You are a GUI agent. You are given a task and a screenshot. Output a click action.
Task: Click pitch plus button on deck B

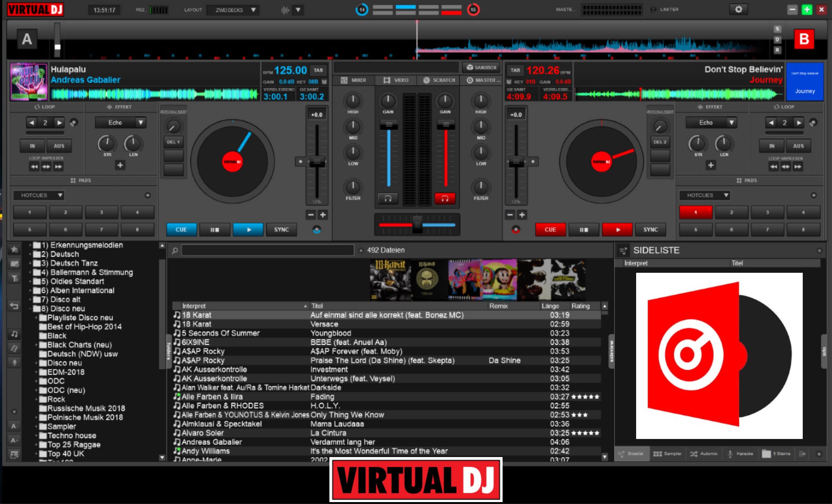(x=522, y=215)
